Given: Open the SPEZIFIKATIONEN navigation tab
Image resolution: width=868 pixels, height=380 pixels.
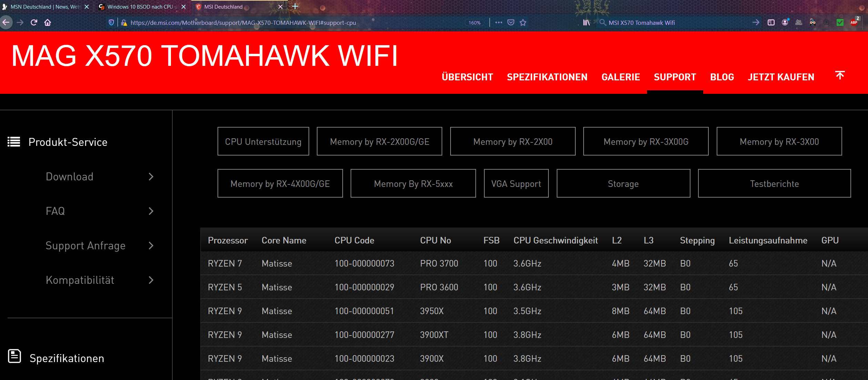Looking at the screenshot, I should coord(547,77).
